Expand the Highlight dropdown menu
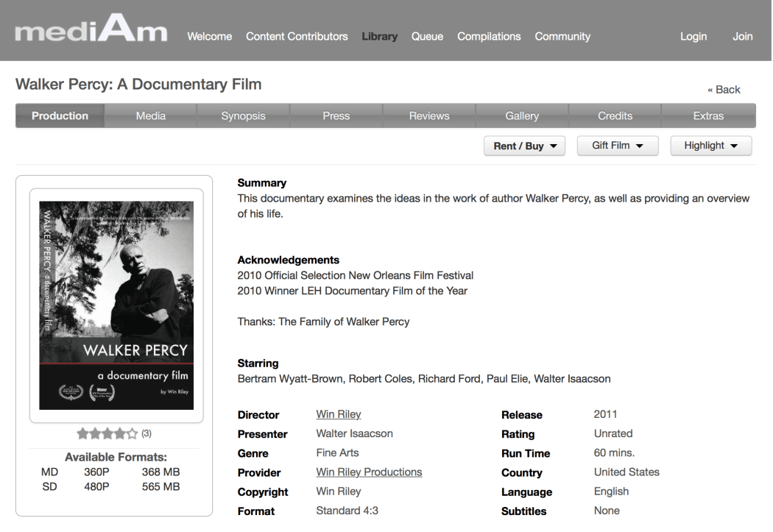 (710, 146)
